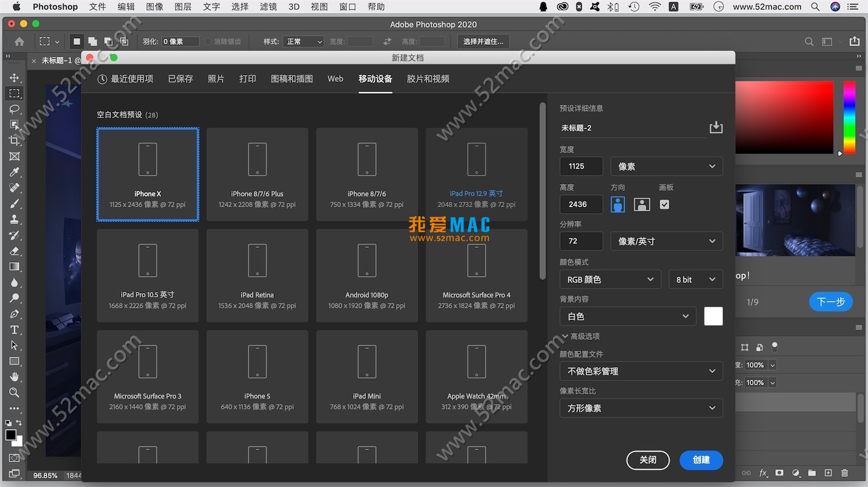868x487 pixels.
Task: Switch to the 胶片和视频 tab
Action: (428, 79)
